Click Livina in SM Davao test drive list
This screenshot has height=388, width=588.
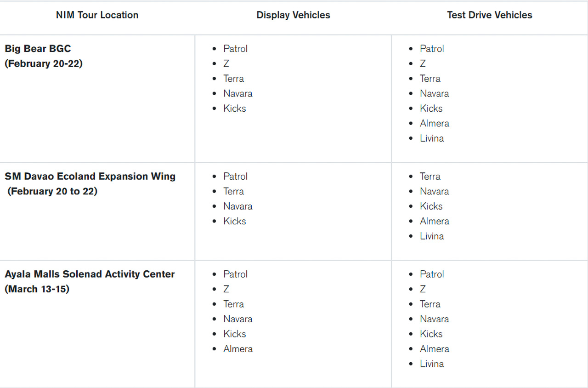click(x=431, y=236)
